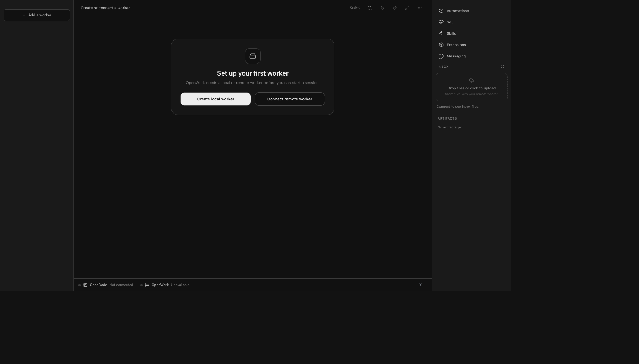Image resolution: width=639 pixels, height=364 pixels.
Task: Click the expand fullscreen icon
Action: tap(407, 8)
